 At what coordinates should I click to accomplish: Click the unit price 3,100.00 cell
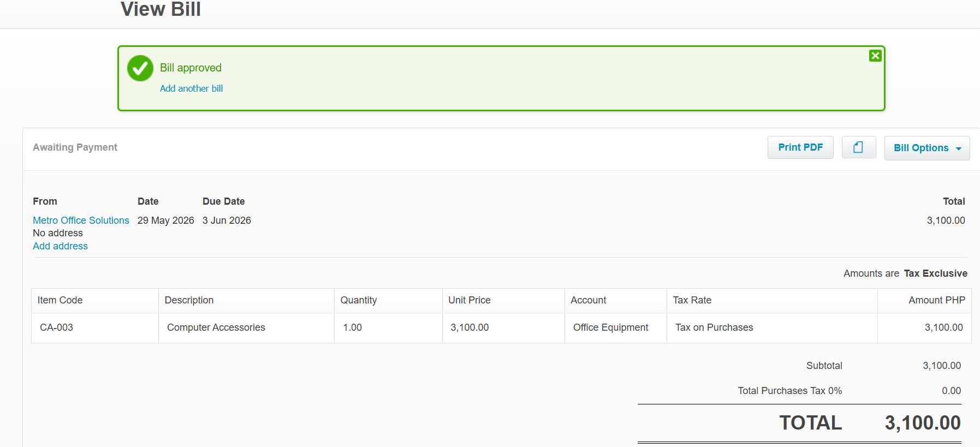coord(503,327)
